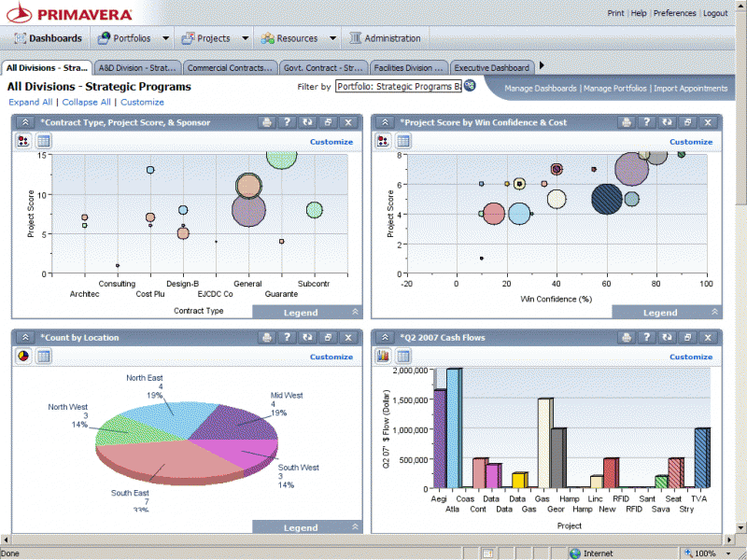The height and width of the screenshot is (560, 747).
Task: Collapse the Contract Type, Project Score panel
Action: [24, 122]
